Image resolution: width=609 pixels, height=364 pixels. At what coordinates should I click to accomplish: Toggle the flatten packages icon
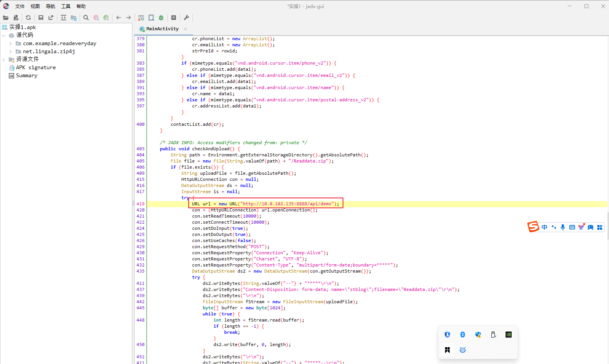coord(74,18)
